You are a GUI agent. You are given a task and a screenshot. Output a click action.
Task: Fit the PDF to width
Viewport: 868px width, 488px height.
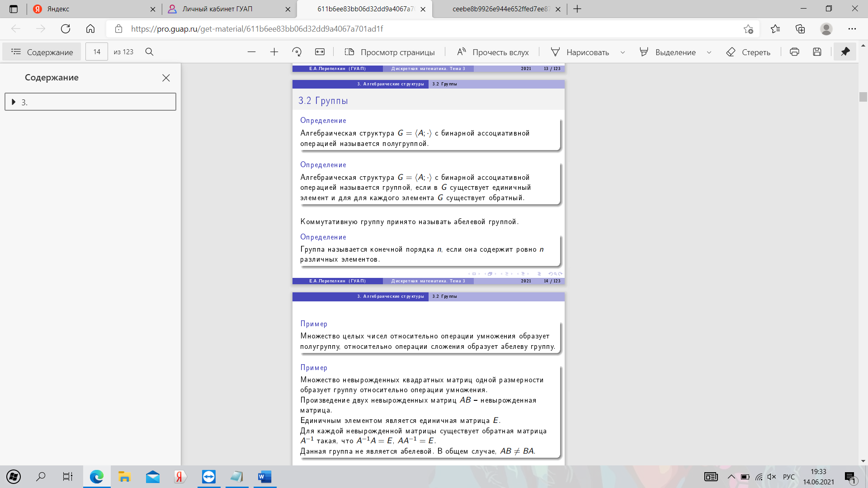320,52
